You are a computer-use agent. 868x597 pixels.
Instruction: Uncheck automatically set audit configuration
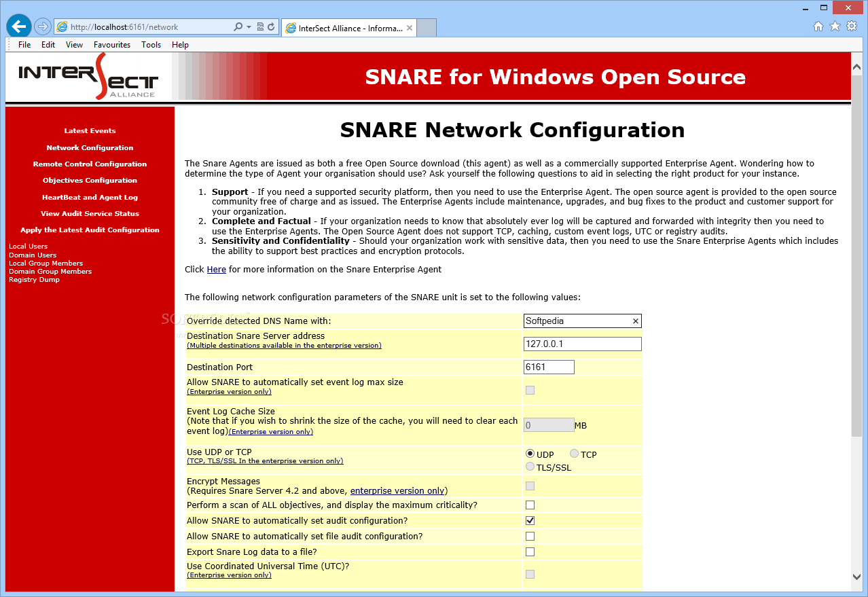pyautogui.click(x=530, y=520)
